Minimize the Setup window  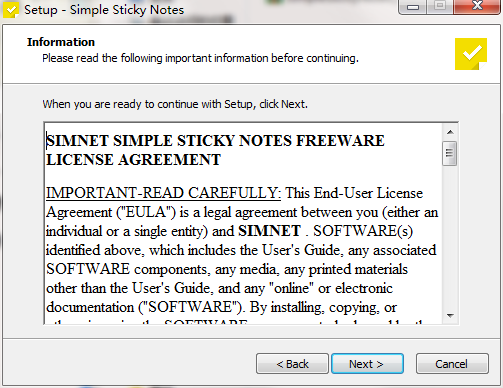pyautogui.click(x=413, y=7)
